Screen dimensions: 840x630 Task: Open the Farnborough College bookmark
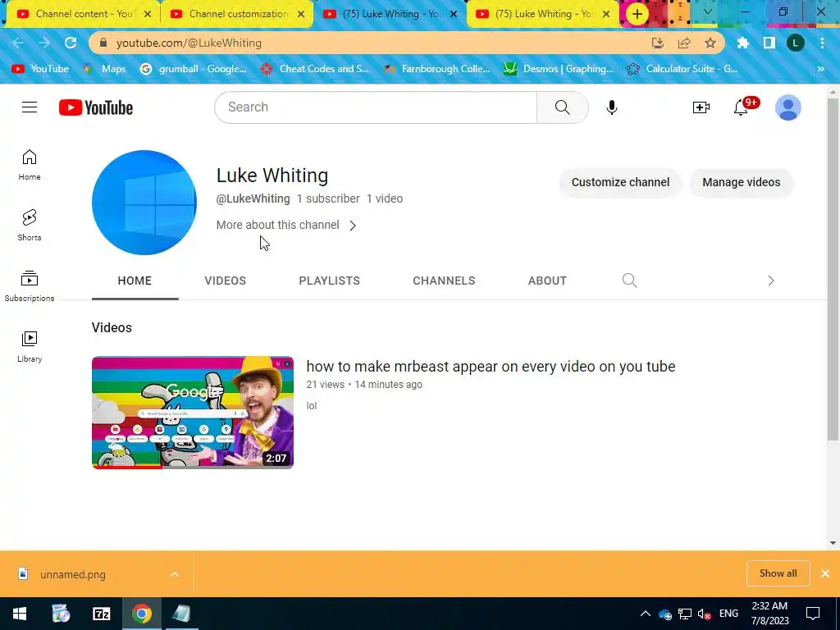[x=436, y=69]
